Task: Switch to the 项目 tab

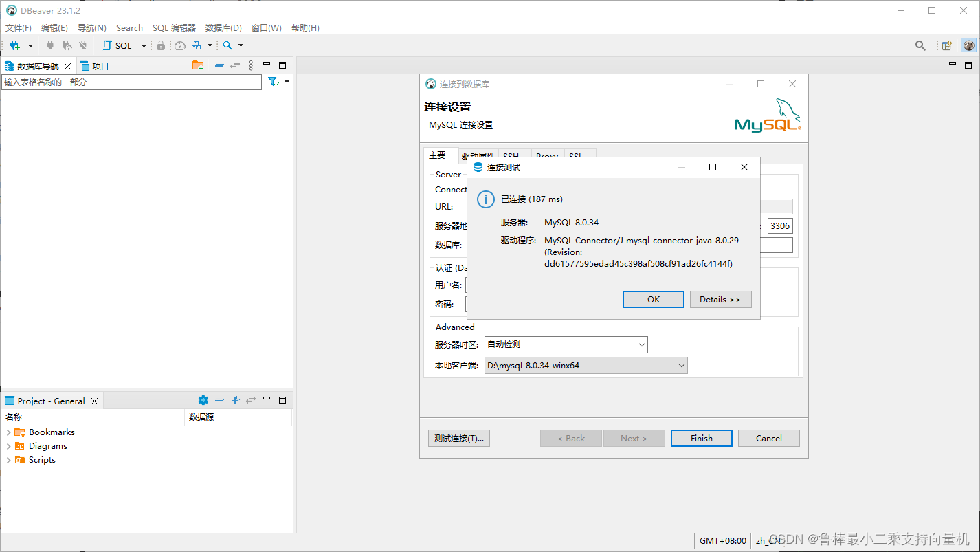Action: 95,66
